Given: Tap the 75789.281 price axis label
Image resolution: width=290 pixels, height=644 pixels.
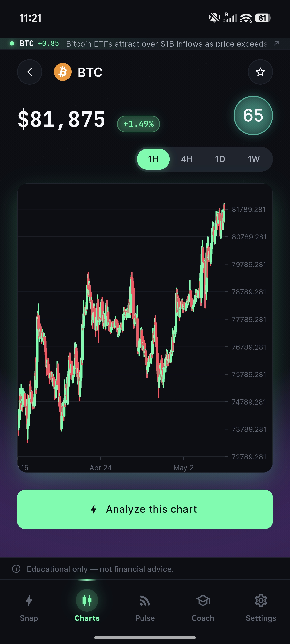Looking at the screenshot, I should (x=249, y=375).
